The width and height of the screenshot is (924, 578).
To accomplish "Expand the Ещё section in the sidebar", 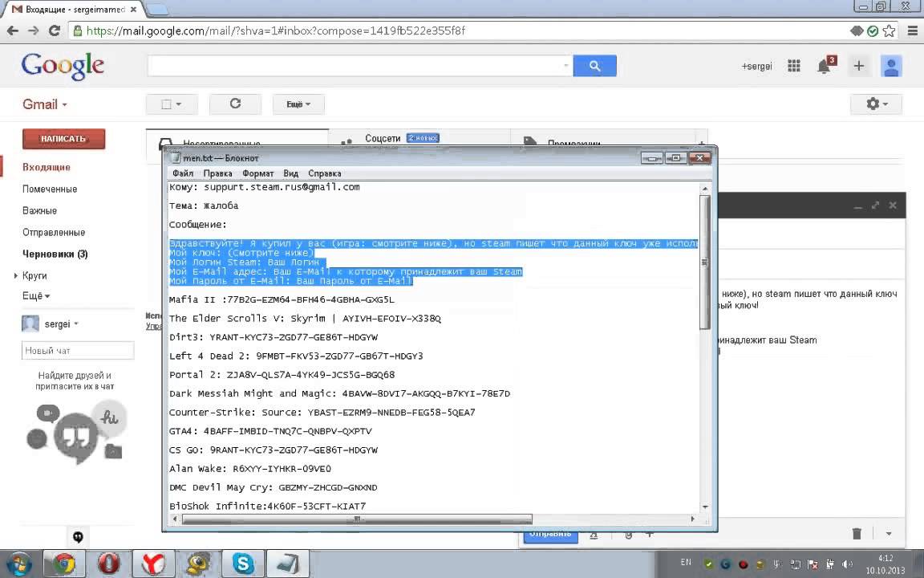I will point(36,295).
